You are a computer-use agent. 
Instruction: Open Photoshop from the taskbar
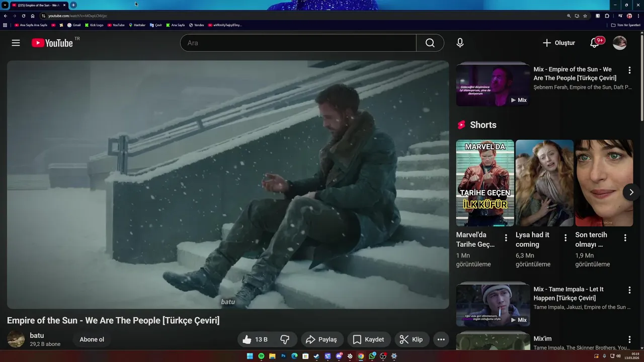(x=283, y=356)
